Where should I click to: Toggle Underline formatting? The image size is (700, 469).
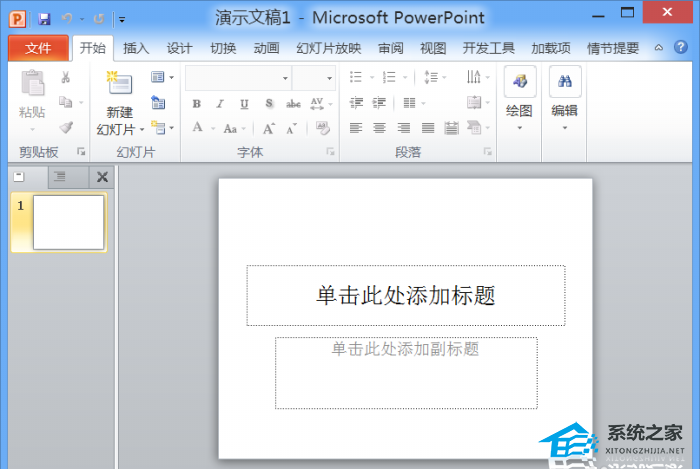[244, 104]
